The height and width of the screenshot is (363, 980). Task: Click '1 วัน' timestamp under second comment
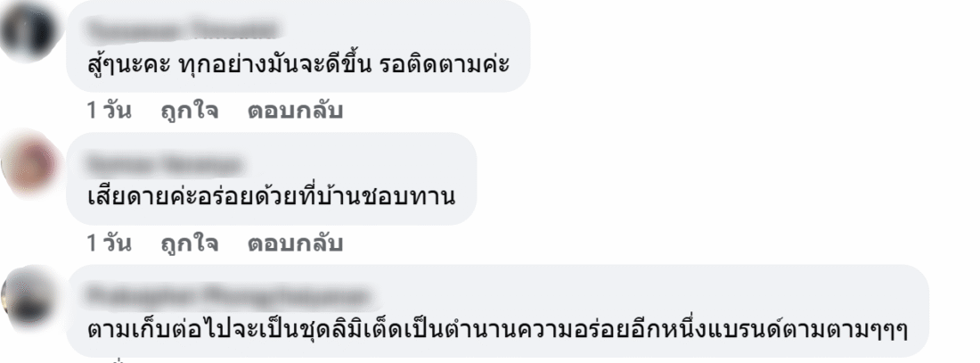coord(110,243)
